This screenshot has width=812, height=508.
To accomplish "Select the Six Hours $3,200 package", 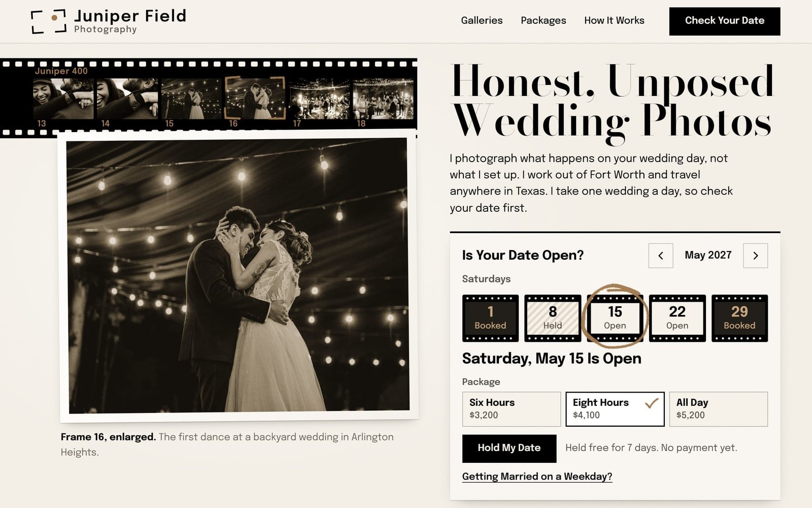I will point(512,409).
